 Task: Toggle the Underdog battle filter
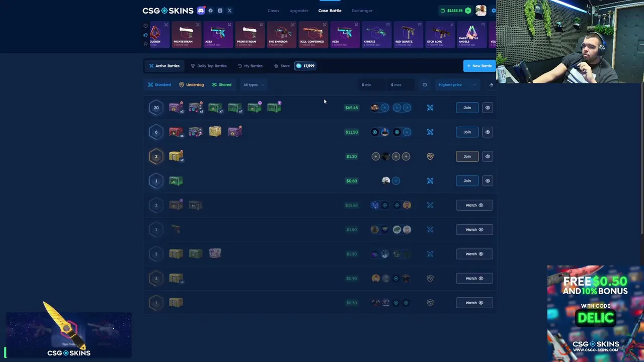click(192, 84)
